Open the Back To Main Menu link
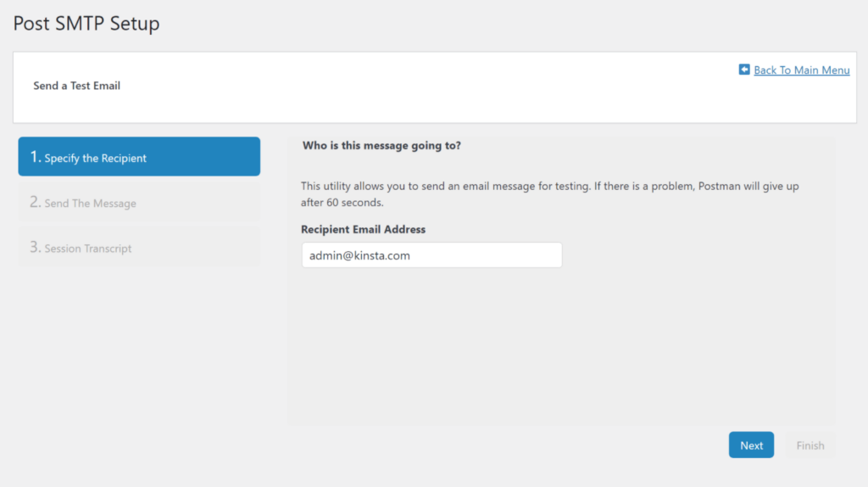 (x=801, y=70)
